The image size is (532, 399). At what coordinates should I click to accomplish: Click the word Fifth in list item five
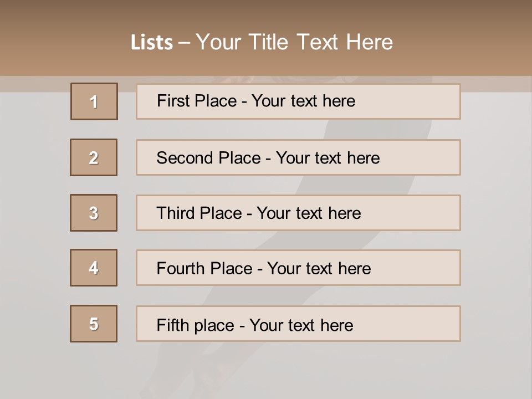point(173,325)
